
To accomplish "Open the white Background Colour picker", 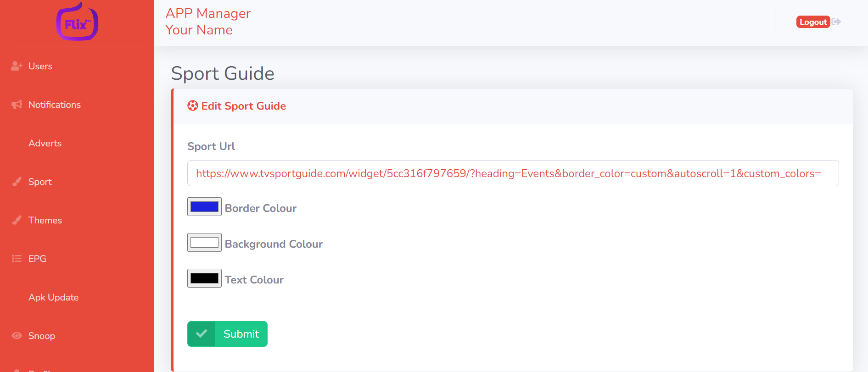I will coord(204,243).
